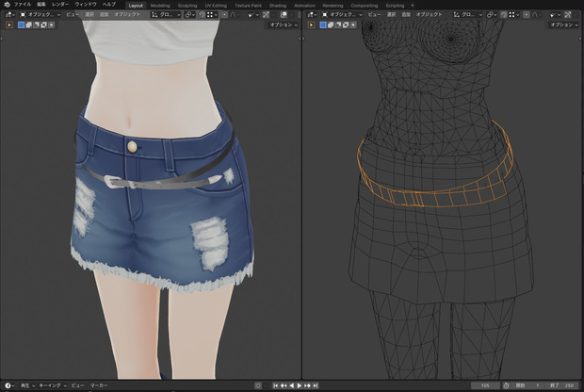Click the tool settings icon in left viewport
The height and width of the screenshot is (392, 584).
click(9, 24)
